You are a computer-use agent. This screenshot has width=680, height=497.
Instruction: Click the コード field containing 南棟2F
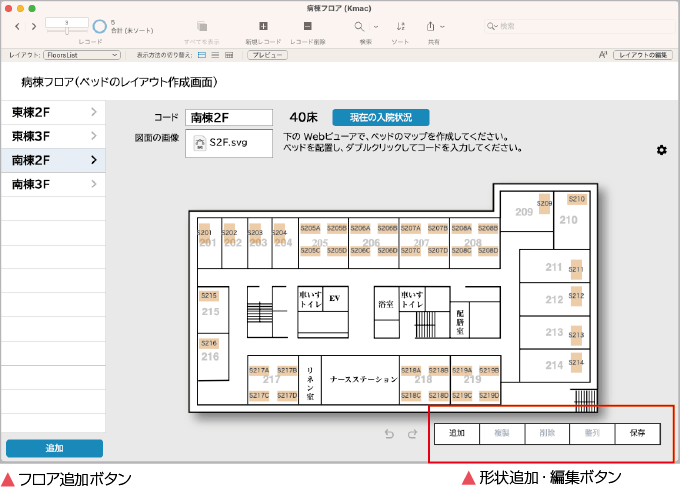coord(229,118)
